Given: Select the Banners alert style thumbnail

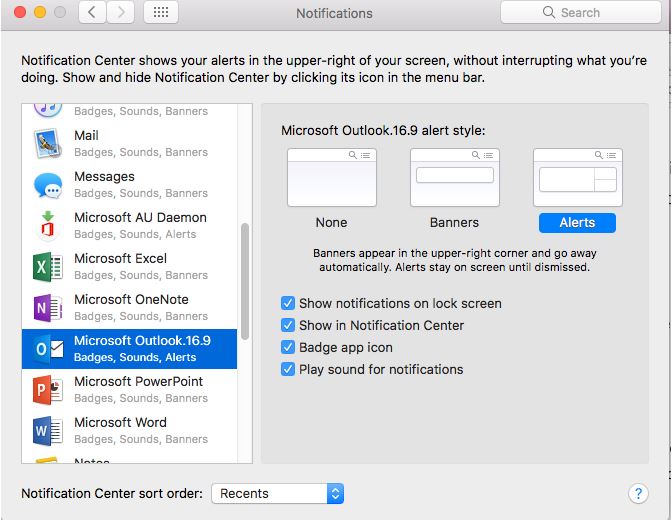Looking at the screenshot, I should coord(455,177).
